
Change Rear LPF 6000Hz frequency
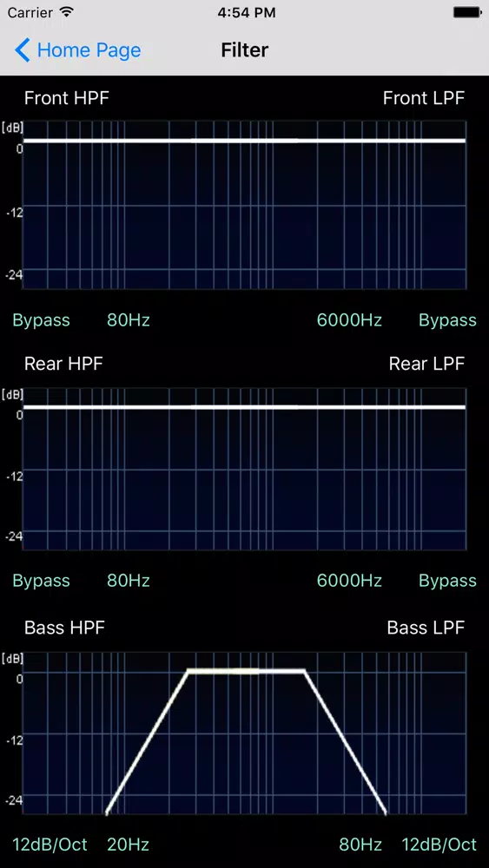[x=349, y=581]
